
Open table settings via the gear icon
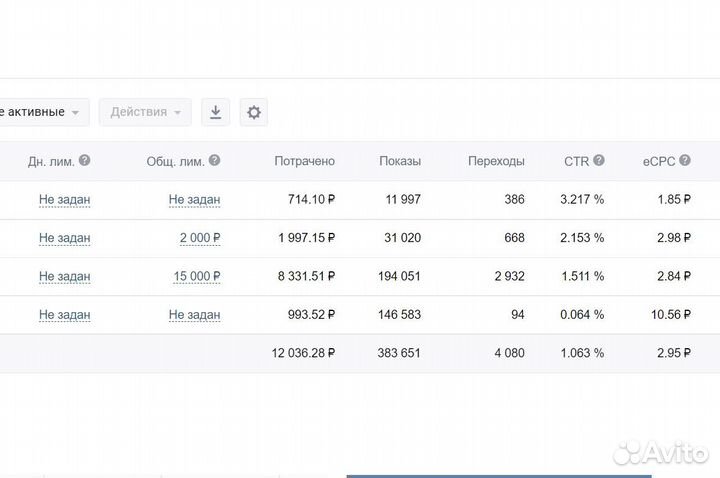point(254,112)
